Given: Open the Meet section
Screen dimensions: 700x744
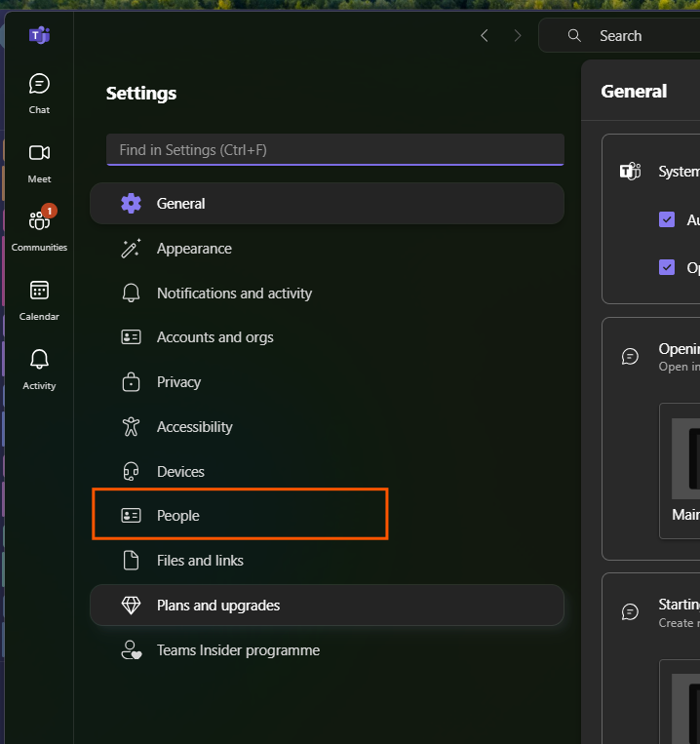Looking at the screenshot, I should pos(39,164).
